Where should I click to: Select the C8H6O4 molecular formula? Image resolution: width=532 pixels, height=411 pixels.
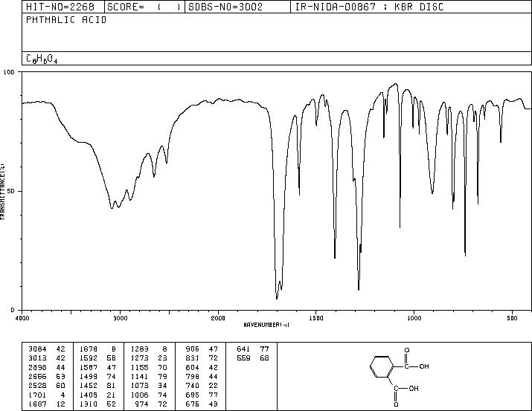42,59
